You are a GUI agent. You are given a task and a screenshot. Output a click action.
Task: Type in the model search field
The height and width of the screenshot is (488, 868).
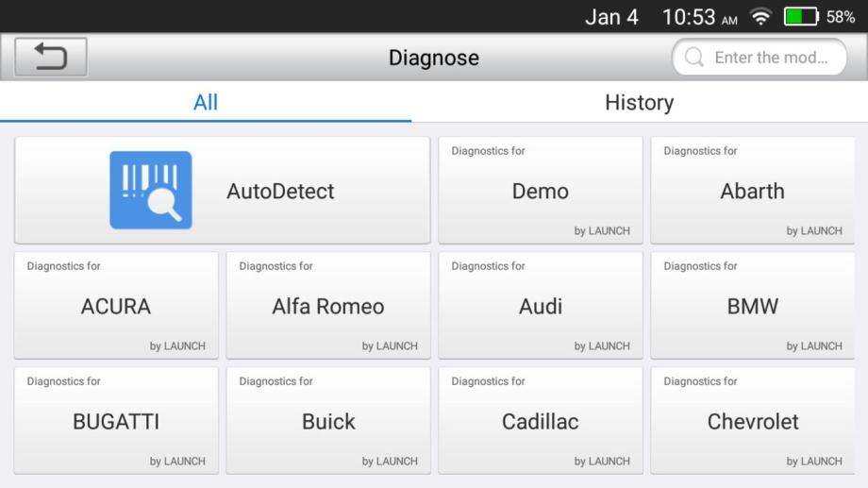(770, 58)
